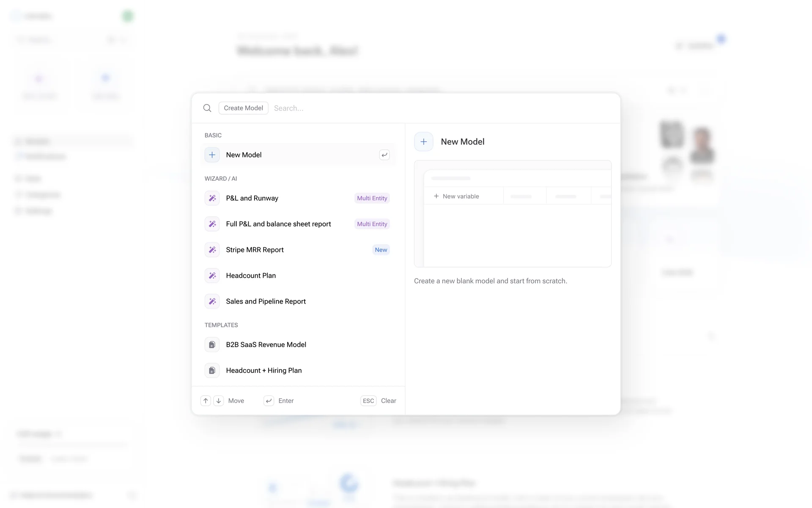The image size is (812, 508).
Task: Click the plus icon beside New Model
Action: click(212, 155)
